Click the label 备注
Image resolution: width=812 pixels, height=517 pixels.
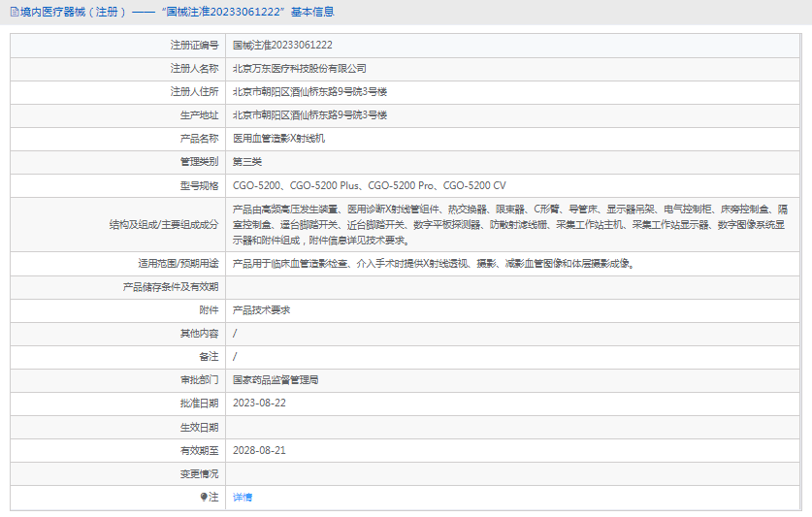pos(209,357)
